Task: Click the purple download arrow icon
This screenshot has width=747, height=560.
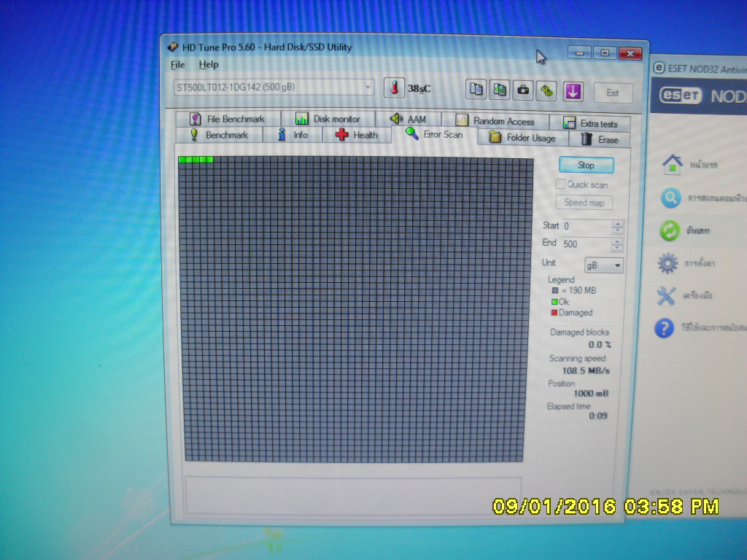Action: pyautogui.click(x=573, y=91)
